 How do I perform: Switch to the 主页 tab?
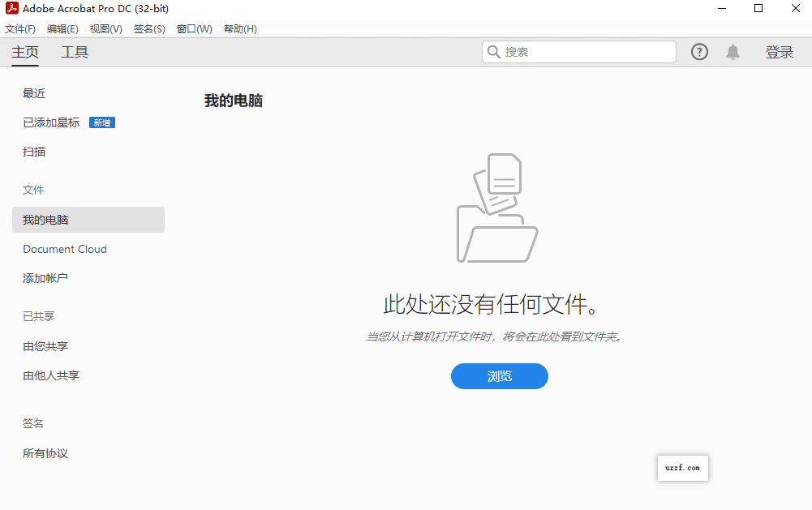click(25, 51)
